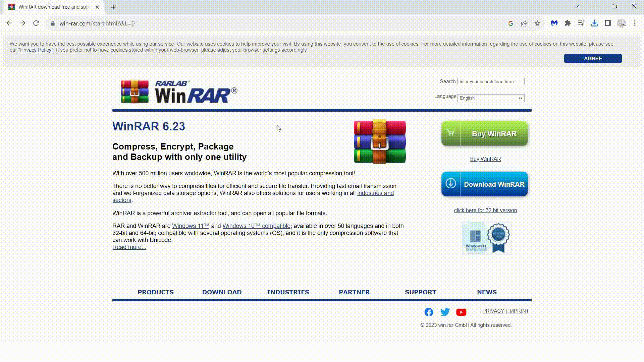Visit WinRAR Facebook page icon
This screenshot has width=644, height=362.
pos(429,312)
